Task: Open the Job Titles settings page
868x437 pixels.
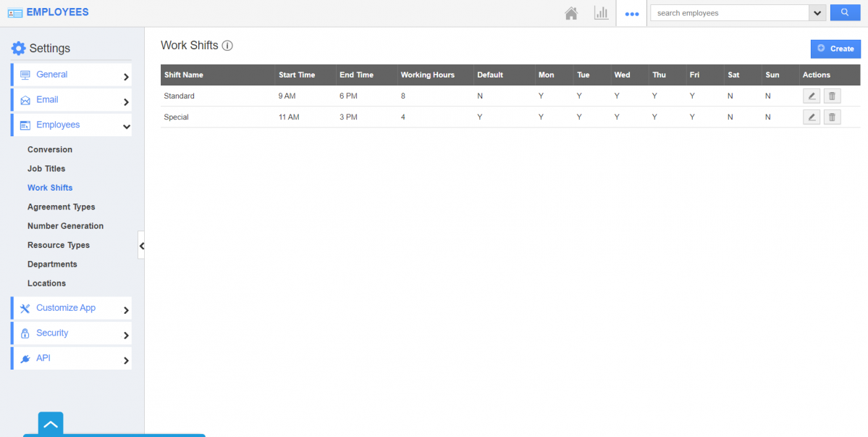Action: pyautogui.click(x=46, y=169)
